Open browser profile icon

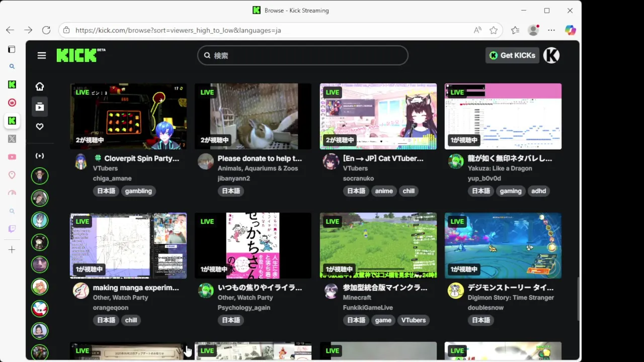pos(533,30)
